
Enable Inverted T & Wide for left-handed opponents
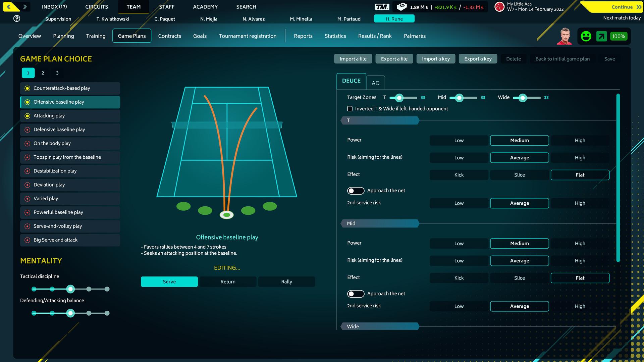point(350,108)
